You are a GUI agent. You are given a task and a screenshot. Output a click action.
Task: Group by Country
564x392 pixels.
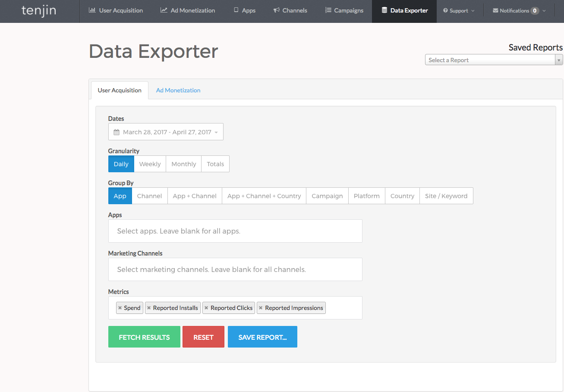pos(402,196)
